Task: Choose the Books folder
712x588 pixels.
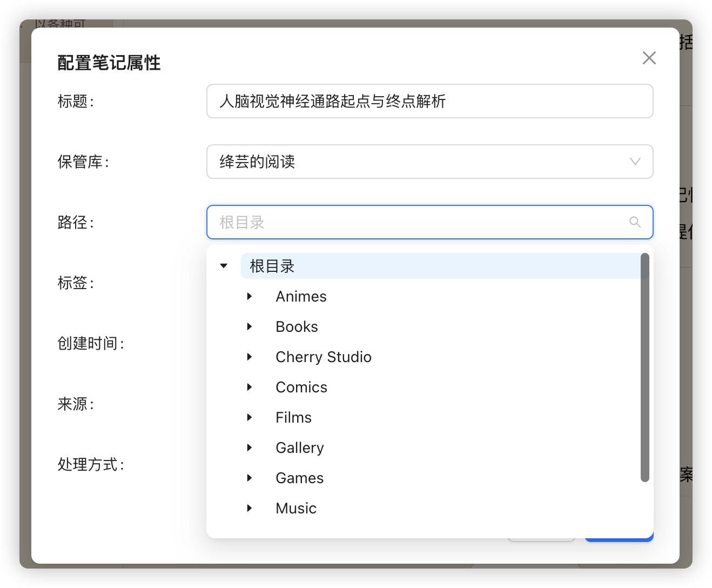Action: click(x=297, y=326)
